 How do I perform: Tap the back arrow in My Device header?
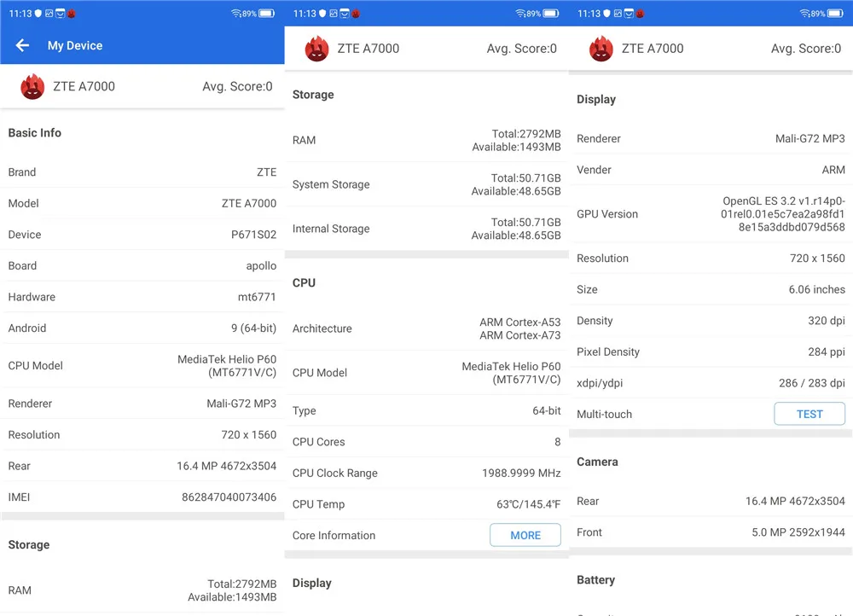22,45
